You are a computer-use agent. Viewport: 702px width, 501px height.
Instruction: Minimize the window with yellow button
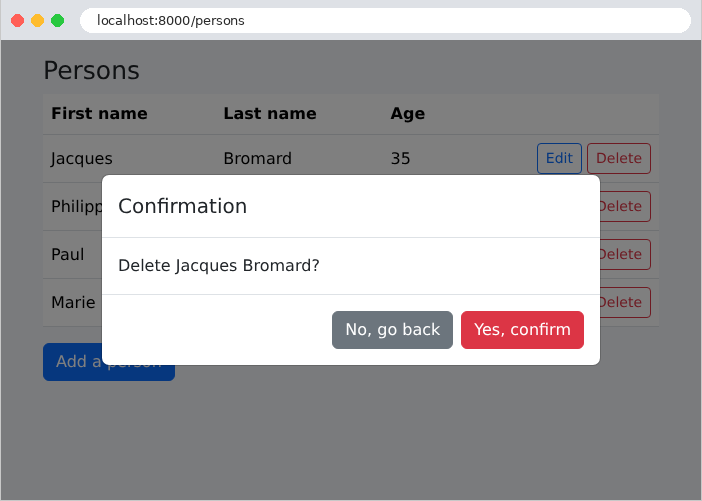coord(38,21)
